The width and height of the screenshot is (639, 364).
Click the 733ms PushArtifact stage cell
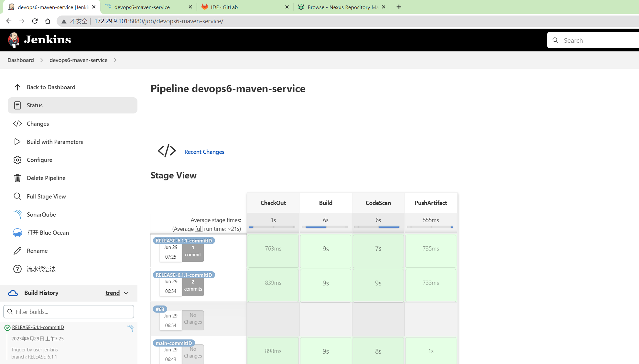pyautogui.click(x=431, y=285)
